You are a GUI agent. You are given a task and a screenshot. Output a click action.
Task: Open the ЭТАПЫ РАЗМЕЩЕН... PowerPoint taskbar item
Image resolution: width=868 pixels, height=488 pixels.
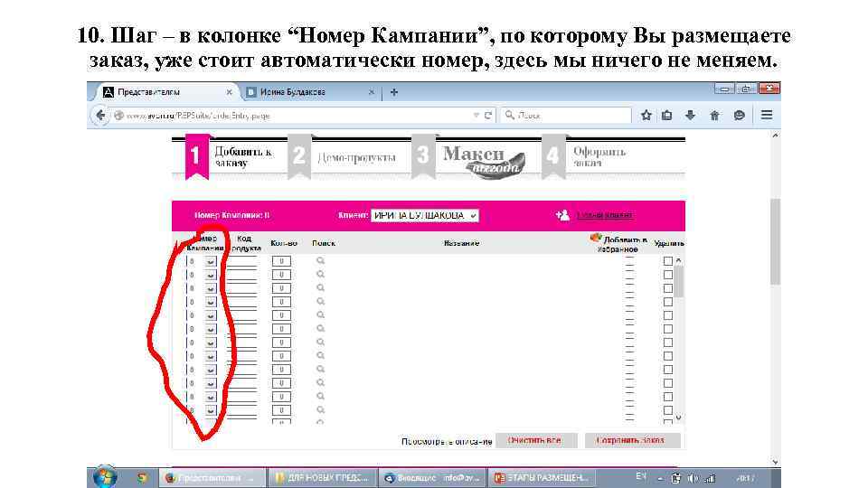point(543,477)
